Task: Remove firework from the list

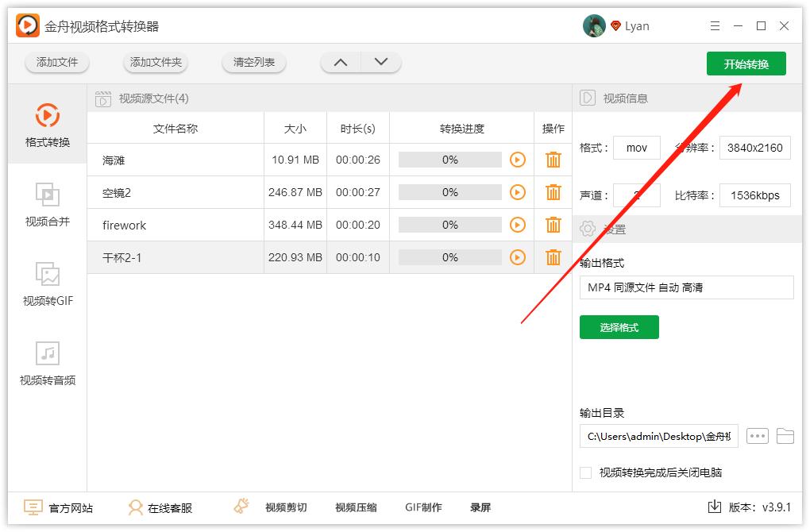Action: (x=553, y=224)
